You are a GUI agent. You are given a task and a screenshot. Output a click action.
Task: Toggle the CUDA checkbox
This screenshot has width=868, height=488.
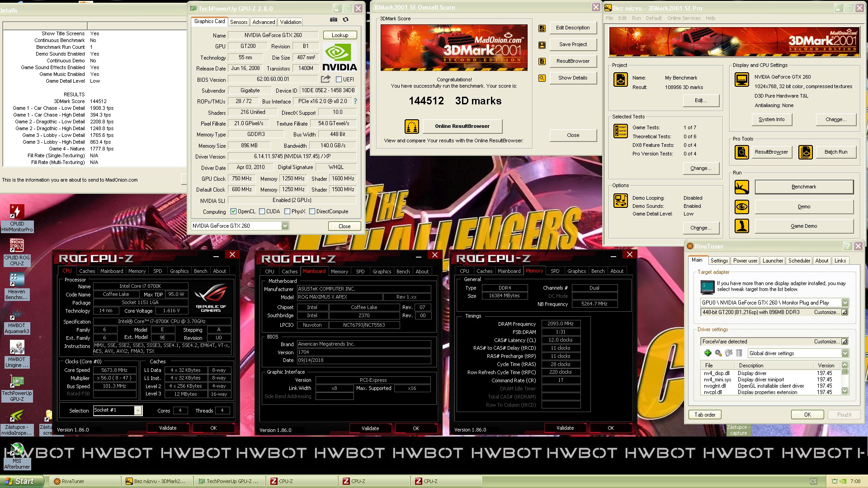(x=262, y=211)
